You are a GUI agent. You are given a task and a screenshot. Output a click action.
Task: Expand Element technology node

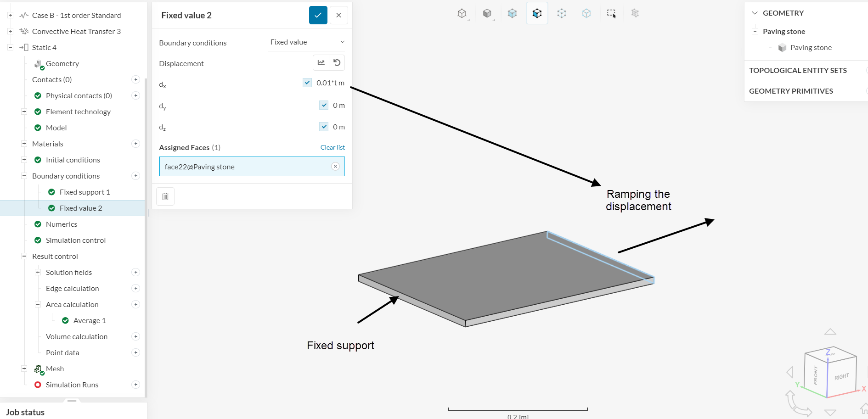[24, 112]
